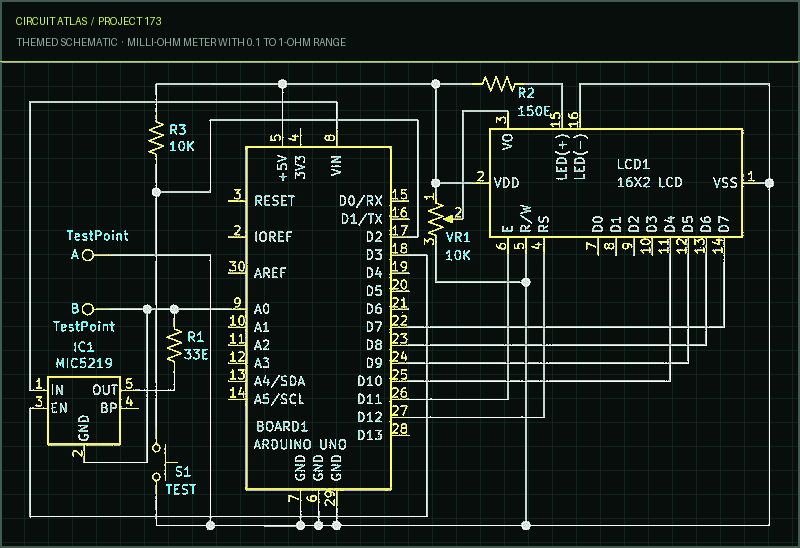Click the Arduino 'D1/TX' pin label

tap(362, 219)
